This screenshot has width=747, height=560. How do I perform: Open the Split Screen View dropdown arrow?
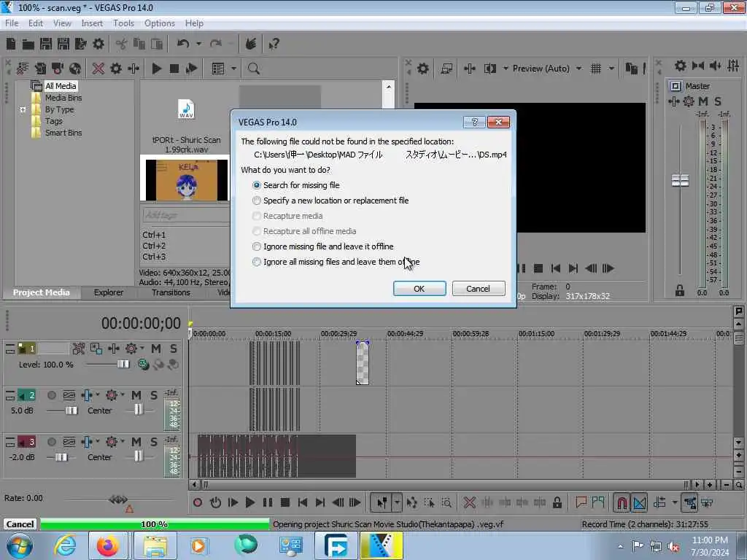point(506,69)
